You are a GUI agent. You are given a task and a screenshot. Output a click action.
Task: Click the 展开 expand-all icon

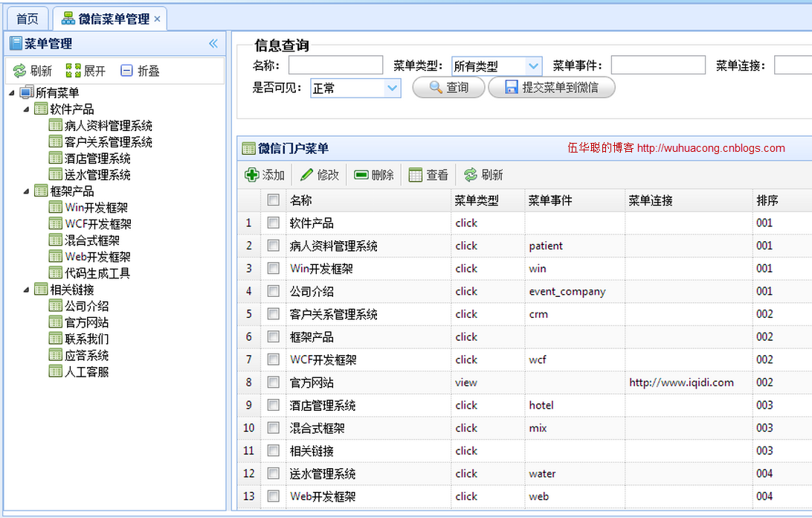[73, 71]
